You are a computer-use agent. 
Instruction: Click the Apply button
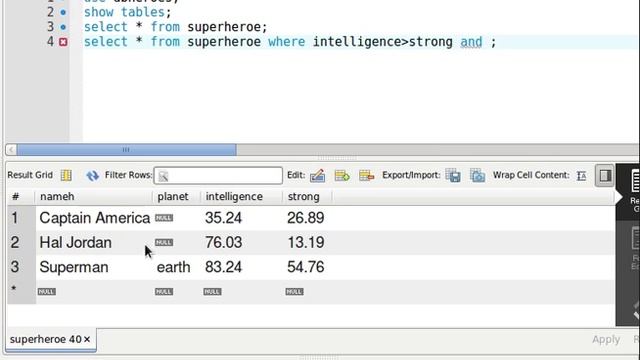[606, 339]
